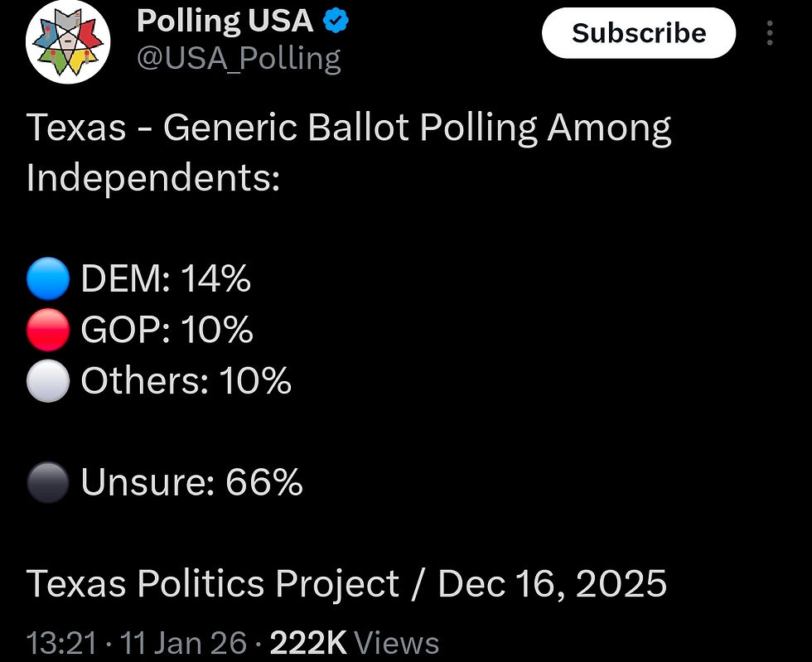This screenshot has width=812, height=662.
Task: Open the three-dot more options menu
Action: 770,33
